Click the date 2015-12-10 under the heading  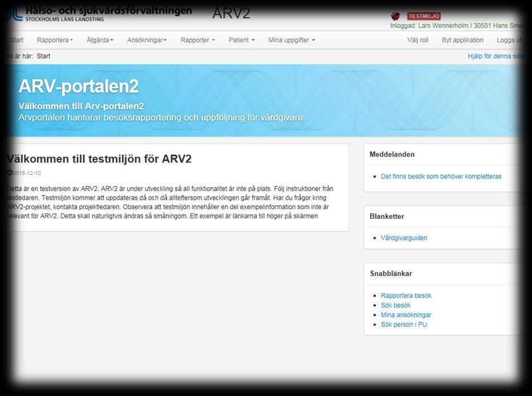[x=27, y=173]
